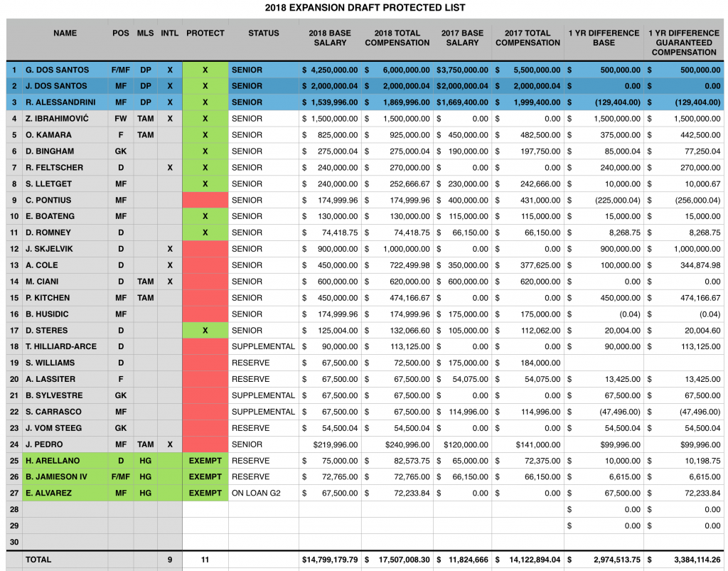Click the Z. IBRAHIMOVIĆ name cell
This screenshot has height=571, width=728.
tap(65, 119)
